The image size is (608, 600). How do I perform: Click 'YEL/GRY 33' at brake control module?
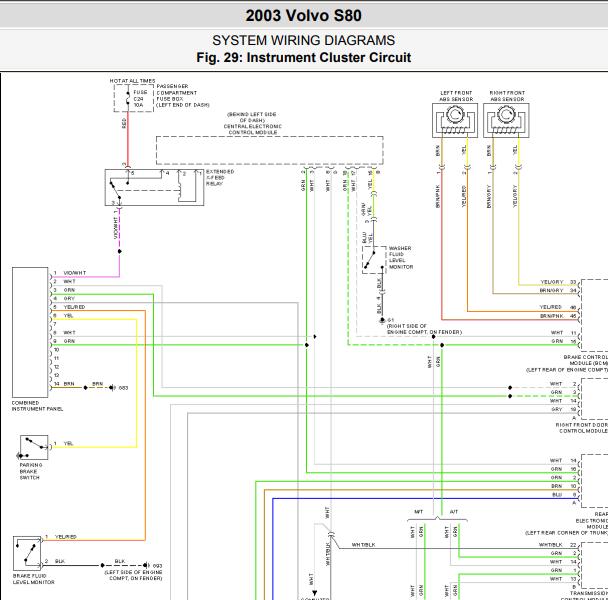tap(558, 282)
